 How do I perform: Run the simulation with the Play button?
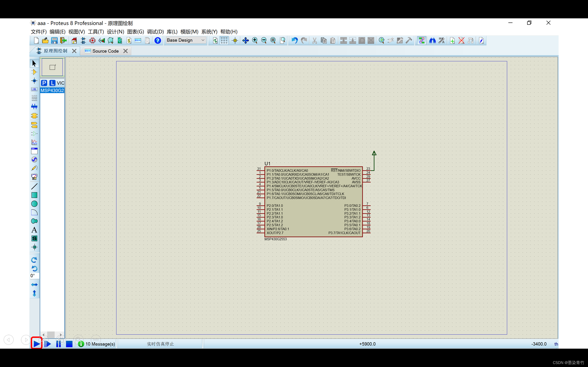(37, 344)
